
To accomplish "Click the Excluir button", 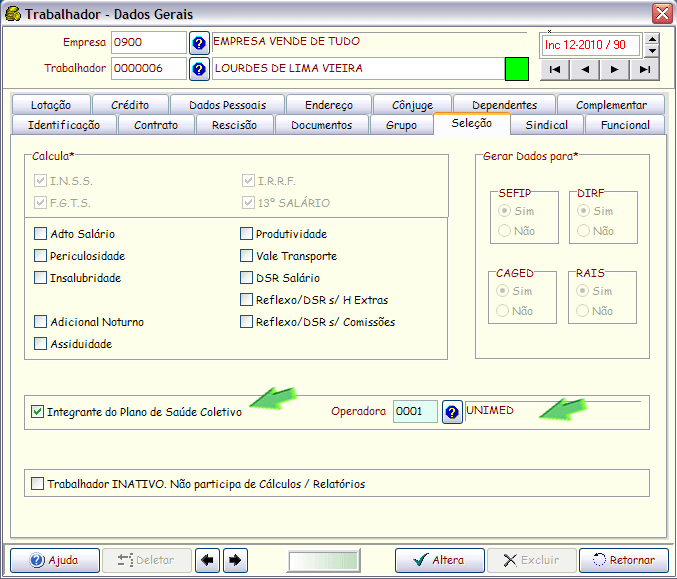I will (532, 560).
